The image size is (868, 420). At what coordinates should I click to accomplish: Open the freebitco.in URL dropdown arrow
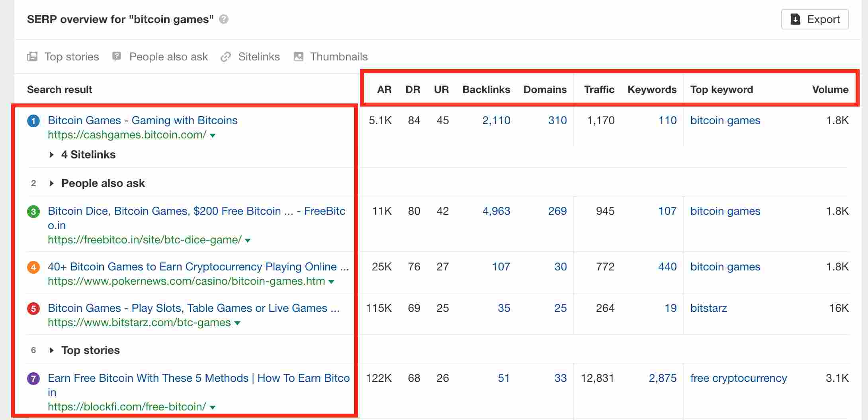coord(248,241)
